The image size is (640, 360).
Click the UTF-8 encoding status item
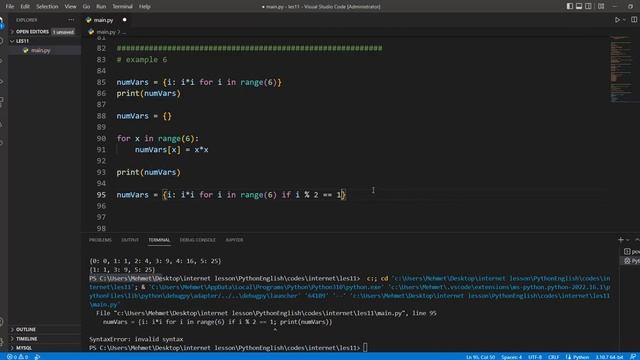click(535, 357)
